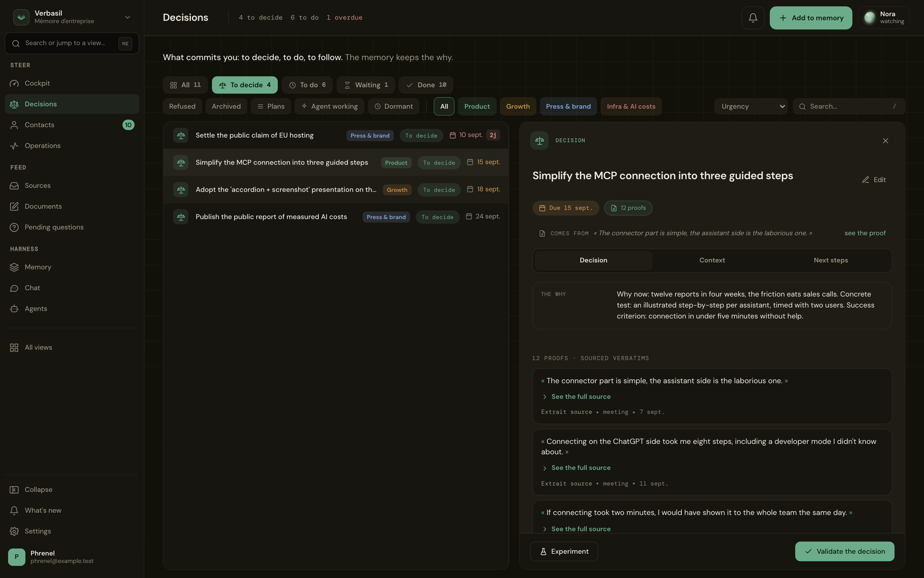Image resolution: width=924 pixels, height=578 pixels.
Task: Open Settings in the sidebar
Action: tap(71, 531)
